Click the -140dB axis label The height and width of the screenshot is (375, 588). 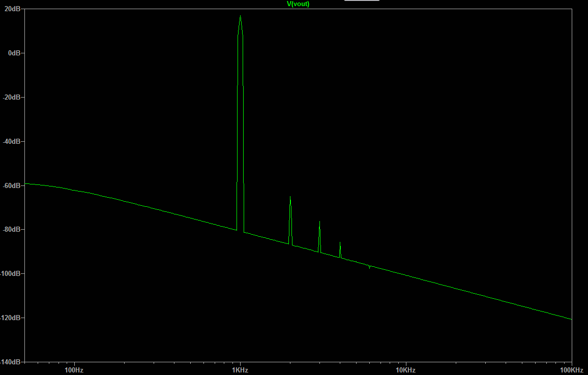10,362
